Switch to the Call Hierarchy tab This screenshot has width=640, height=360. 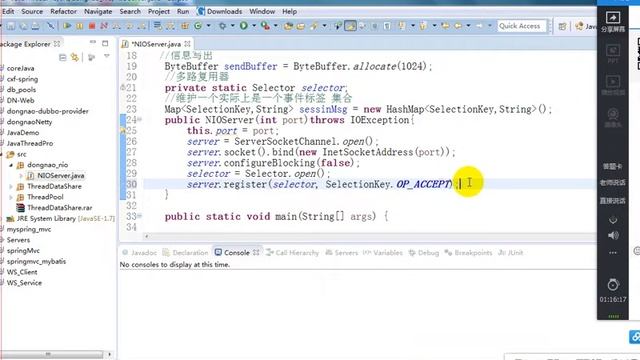click(x=292, y=253)
